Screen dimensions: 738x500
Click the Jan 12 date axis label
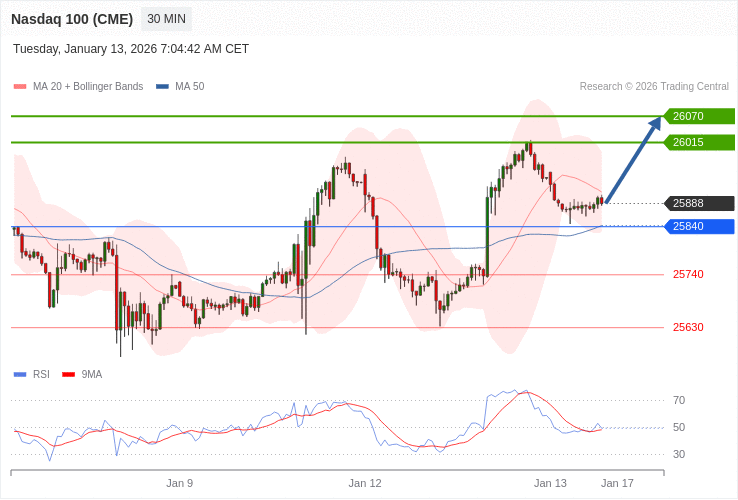365,484
